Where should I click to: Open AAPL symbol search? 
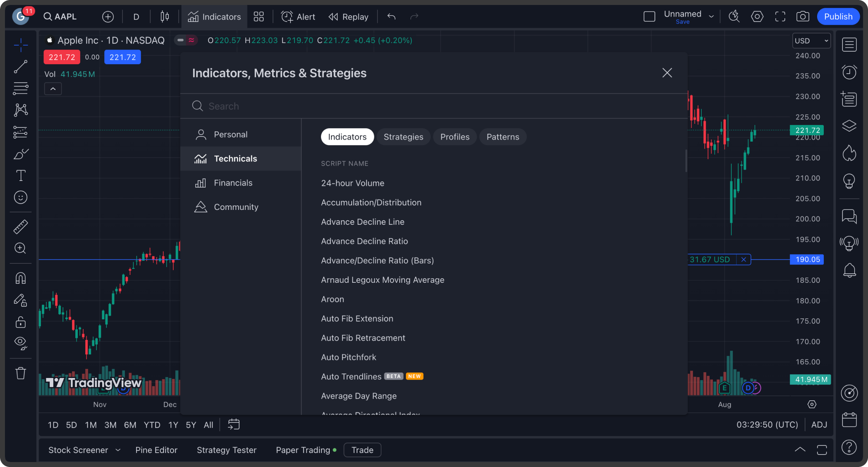pos(60,17)
